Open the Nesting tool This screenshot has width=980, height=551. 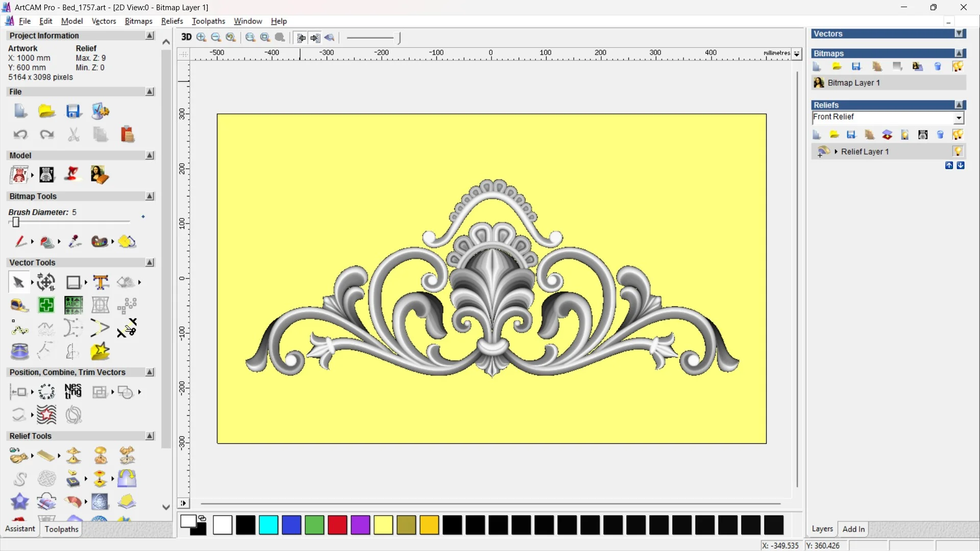pyautogui.click(x=73, y=391)
